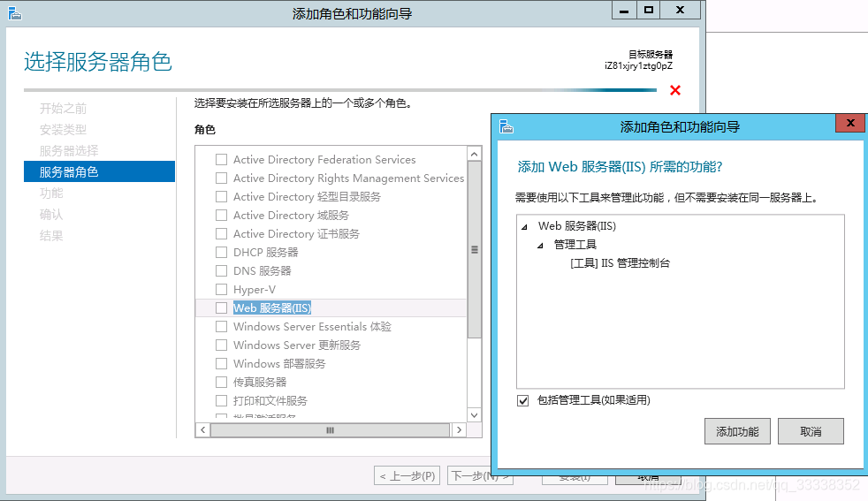The image size is (868, 501).
Task: Uncheck 包括管理工具(如果适用) option
Action: pos(522,400)
